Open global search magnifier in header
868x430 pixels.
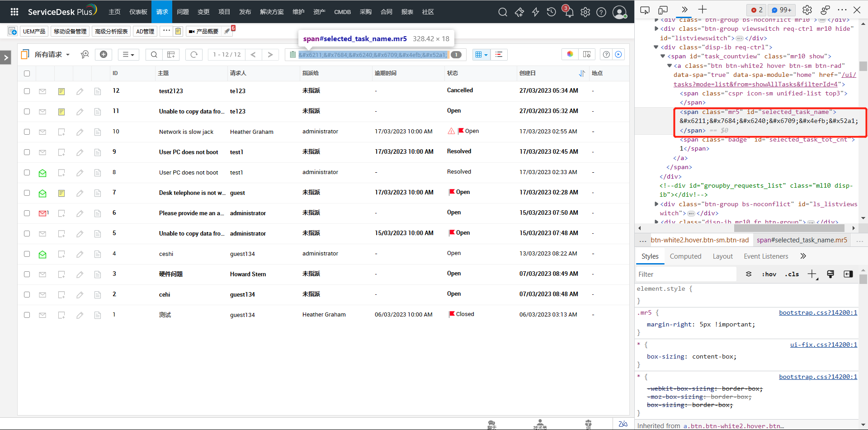[503, 12]
